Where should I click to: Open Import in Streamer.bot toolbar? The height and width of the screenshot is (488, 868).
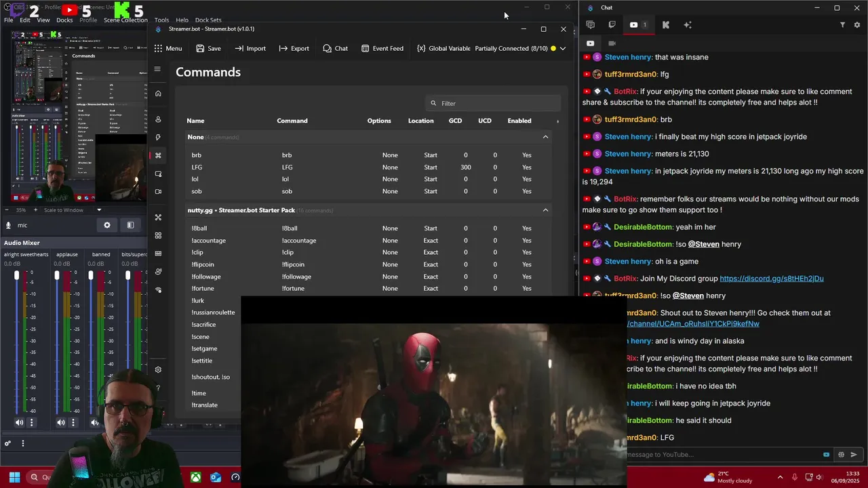coord(250,49)
